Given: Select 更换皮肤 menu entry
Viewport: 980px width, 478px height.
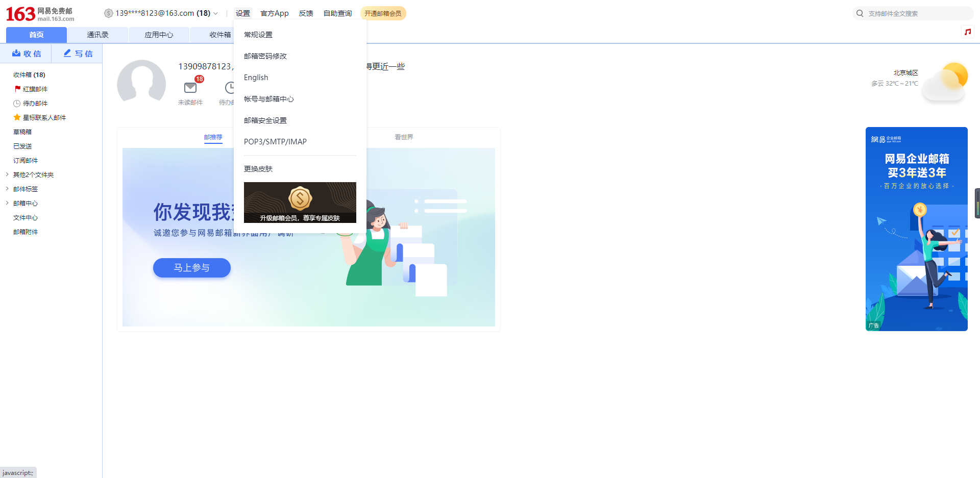Looking at the screenshot, I should click(x=258, y=169).
